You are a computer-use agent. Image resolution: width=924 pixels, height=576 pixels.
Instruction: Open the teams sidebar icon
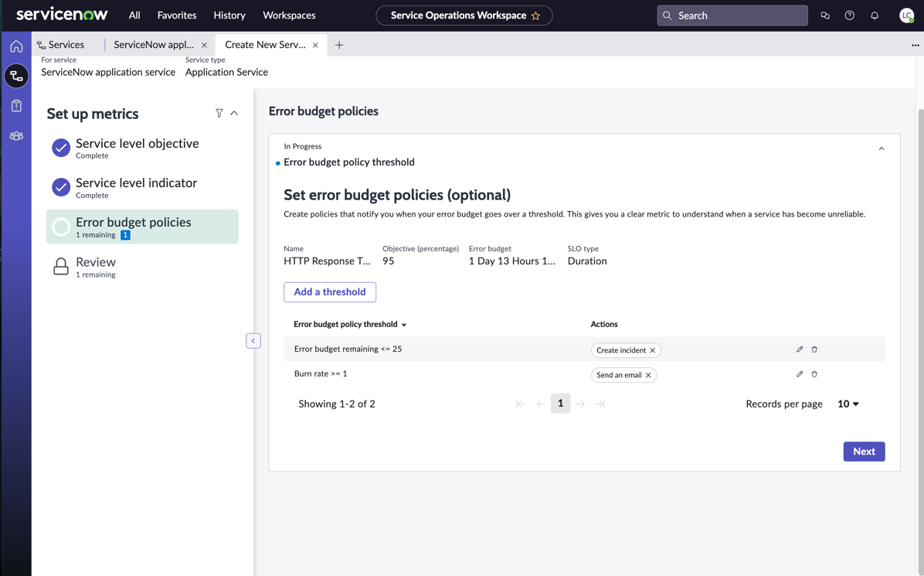[x=16, y=135]
